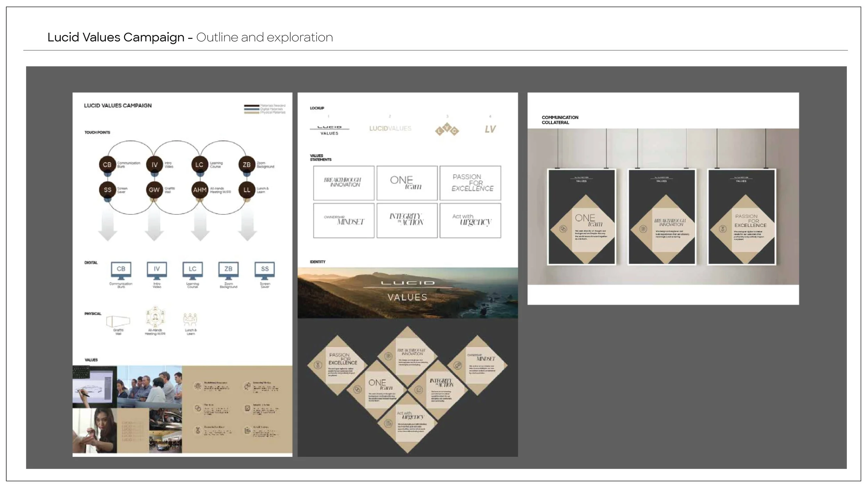Click the Lucid Values coastal identity banner
The width and height of the screenshot is (868, 488).
pos(407,293)
